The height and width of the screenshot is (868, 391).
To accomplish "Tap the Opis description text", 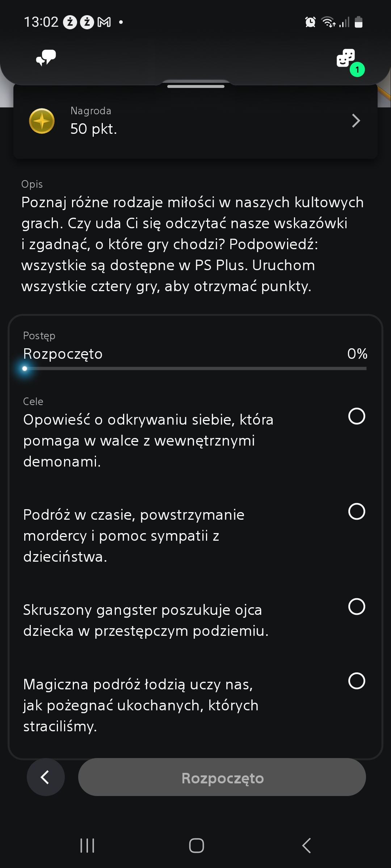I will click(192, 244).
